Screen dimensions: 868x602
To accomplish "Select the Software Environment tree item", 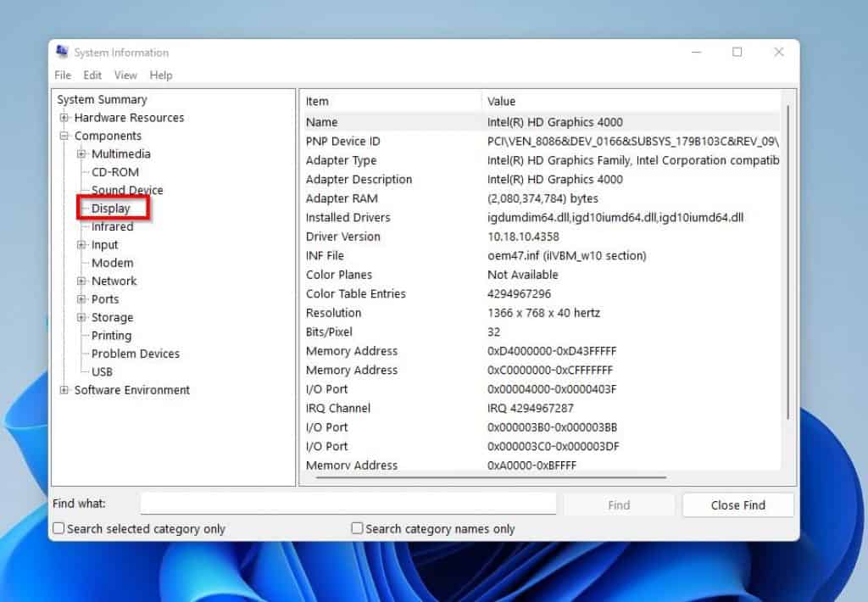I will click(131, 390).
